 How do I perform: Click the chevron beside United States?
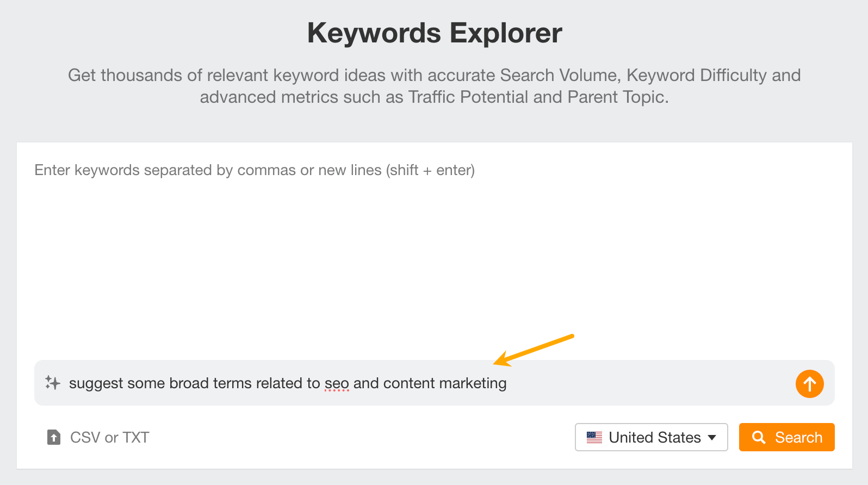pyautogui.click(x=711, y=437)
